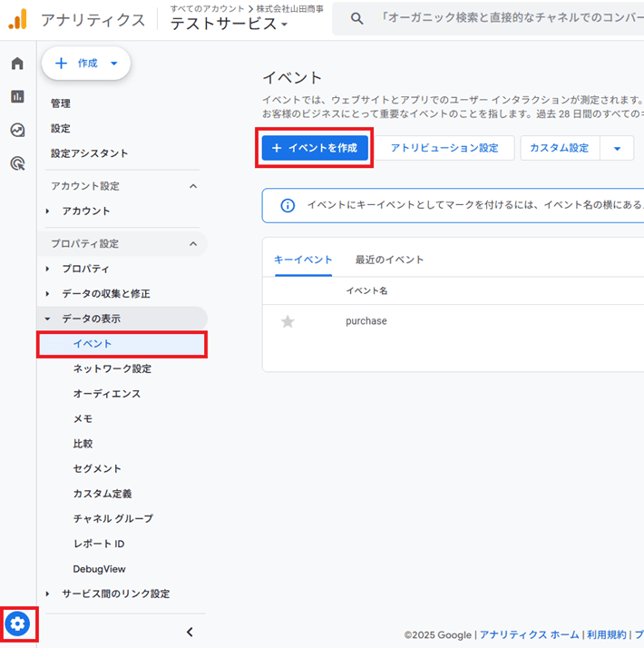Expand データの収集と修正 tree item
The height and width of the screenshot is (648, 644).
pos(47,294)
